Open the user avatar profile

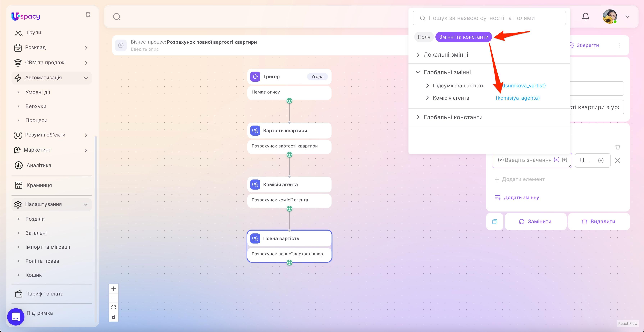pyautogui.click(x=610, y=17)
